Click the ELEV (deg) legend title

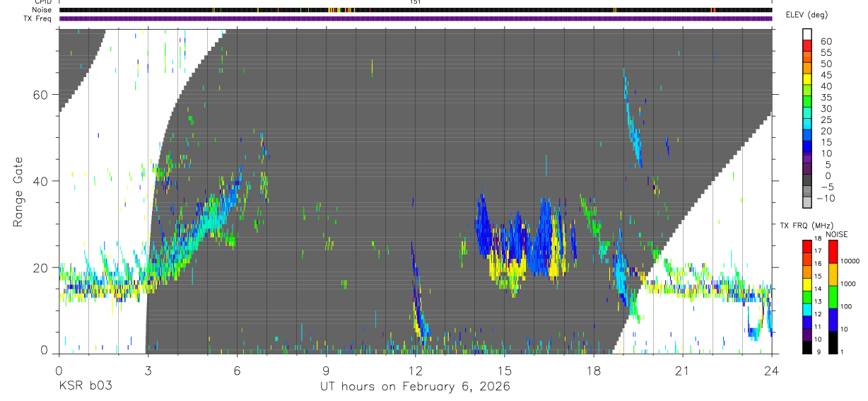click(807, 14)
